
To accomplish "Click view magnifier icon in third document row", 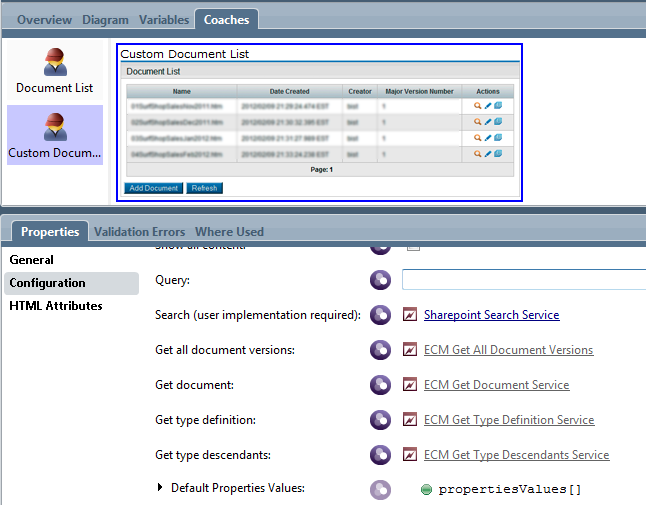I will [477, 138].
